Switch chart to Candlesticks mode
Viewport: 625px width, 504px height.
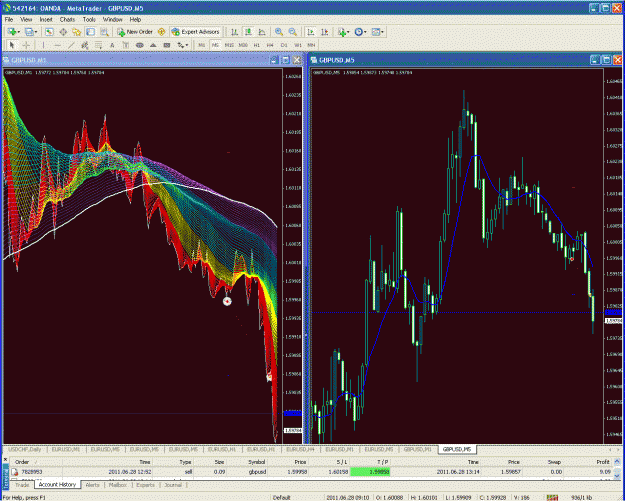pyautogui.click(x=248, y=32)
